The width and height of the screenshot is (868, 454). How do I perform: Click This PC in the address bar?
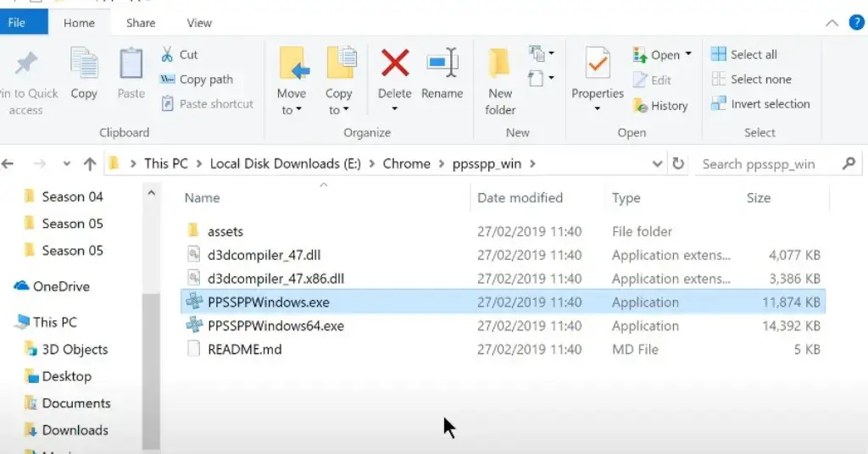tap(166, 163)
